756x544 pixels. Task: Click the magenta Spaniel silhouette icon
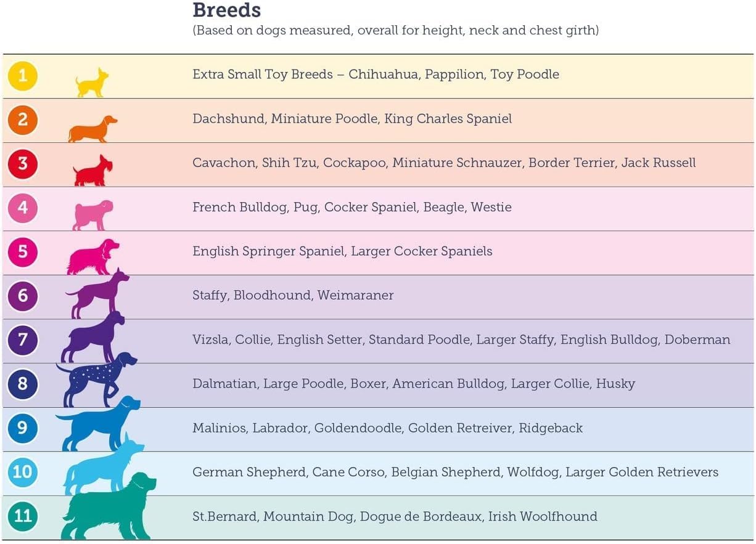(92, 258)
